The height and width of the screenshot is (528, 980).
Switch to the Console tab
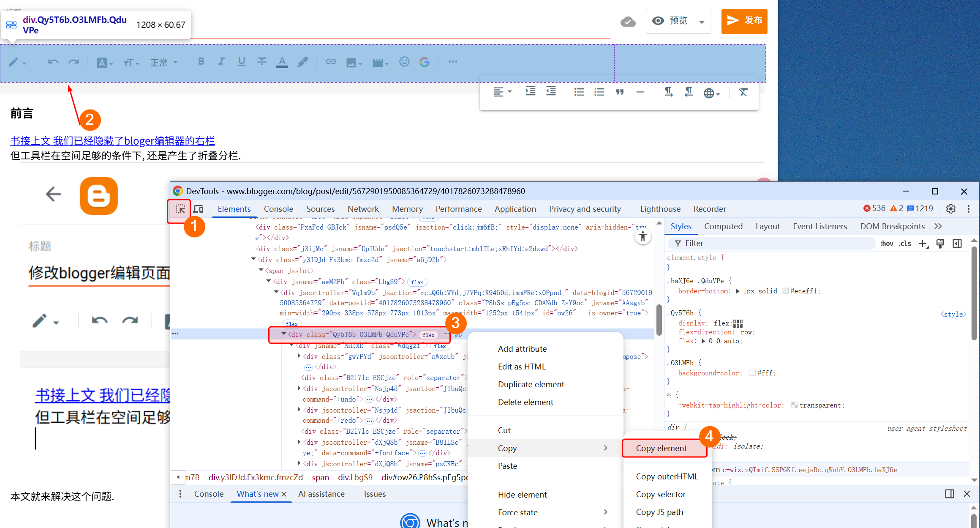(x=278, y=209)
